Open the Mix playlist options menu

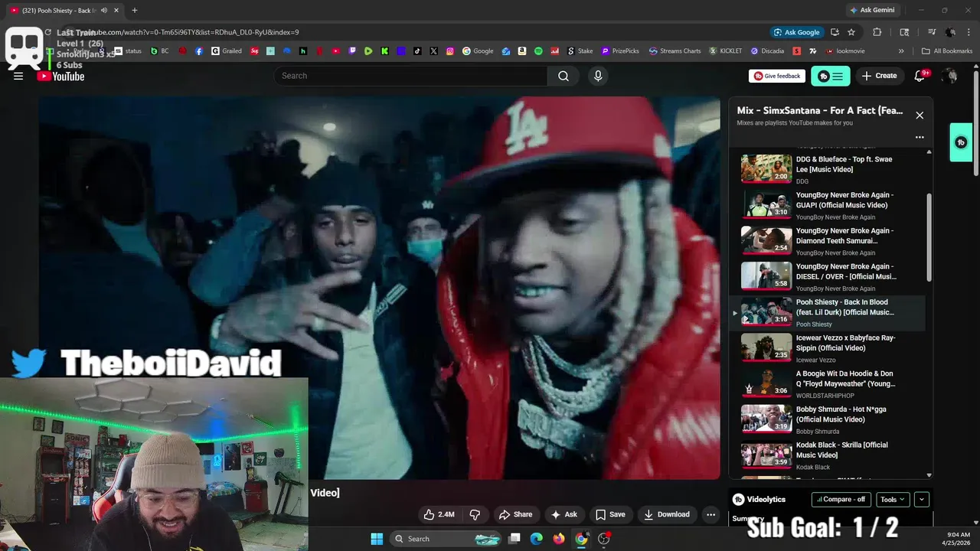click(x=920, y=138)
